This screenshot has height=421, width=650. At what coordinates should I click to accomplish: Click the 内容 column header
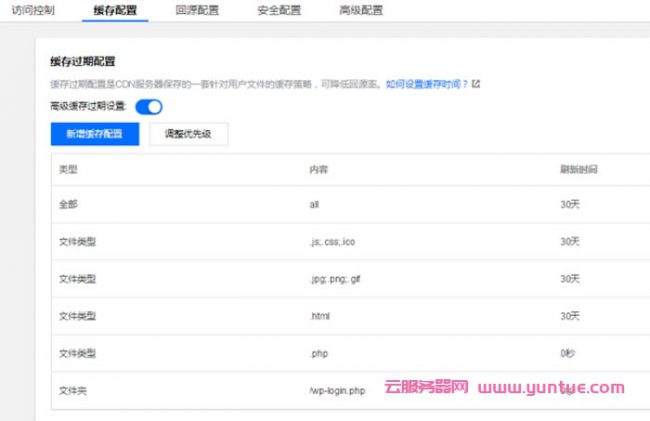(x=319, y=168)
